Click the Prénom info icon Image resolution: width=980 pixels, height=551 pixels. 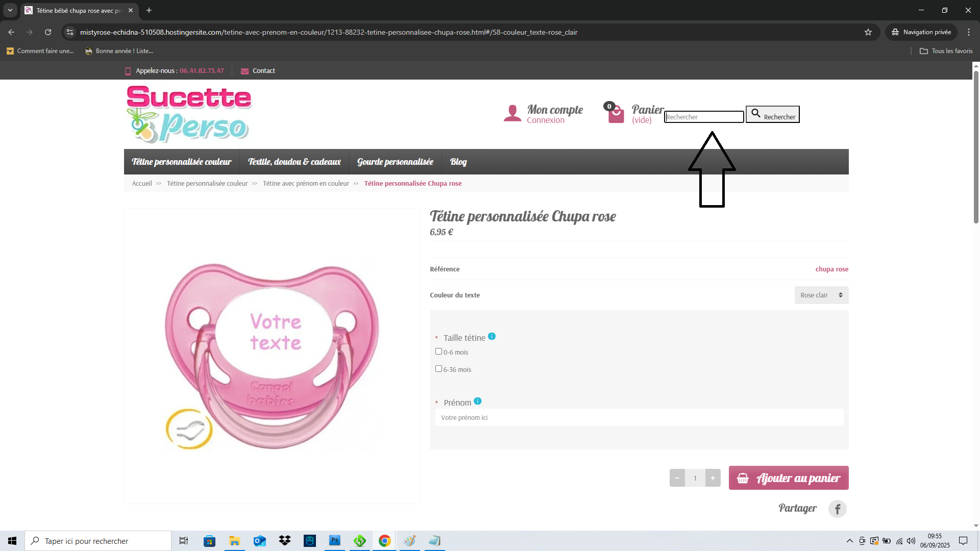pyautogui.click(x=477, y=401)
